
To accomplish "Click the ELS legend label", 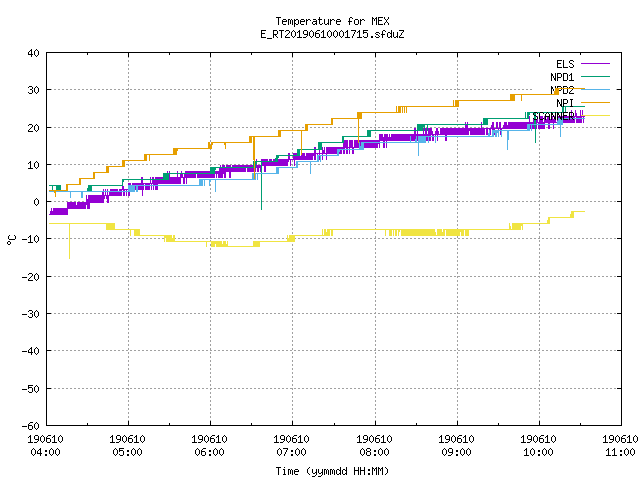I will [x=565, y=64].
